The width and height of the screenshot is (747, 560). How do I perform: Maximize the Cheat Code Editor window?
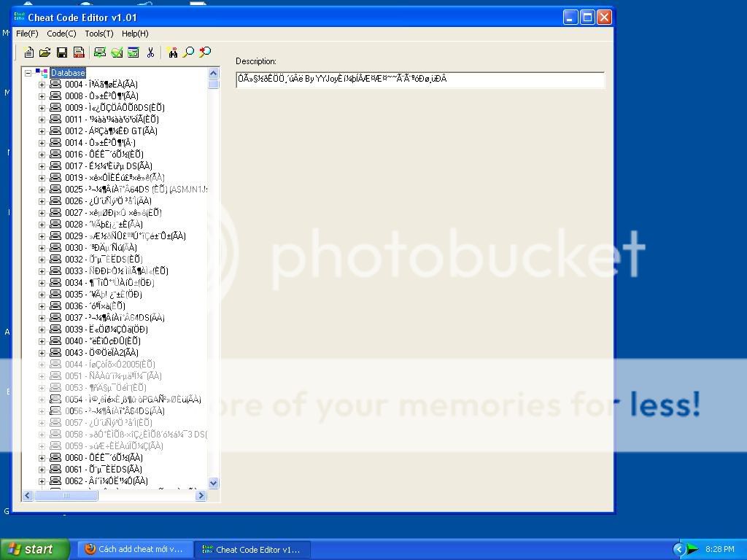[x=587, y=17]
